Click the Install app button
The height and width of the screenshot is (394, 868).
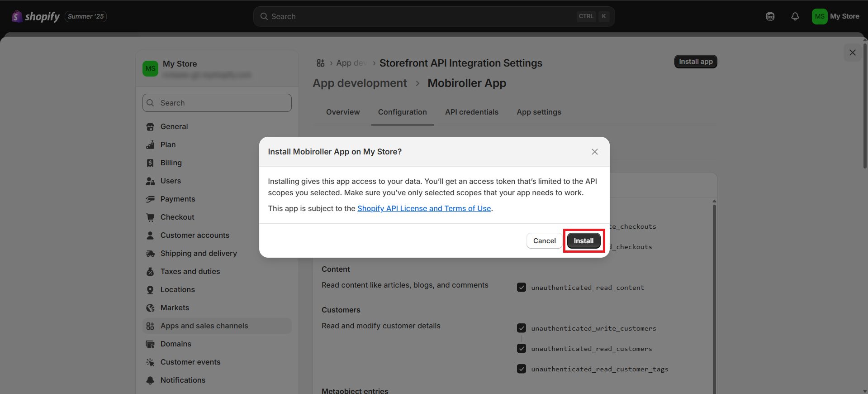pyautogui.click(x=696, y=62)
